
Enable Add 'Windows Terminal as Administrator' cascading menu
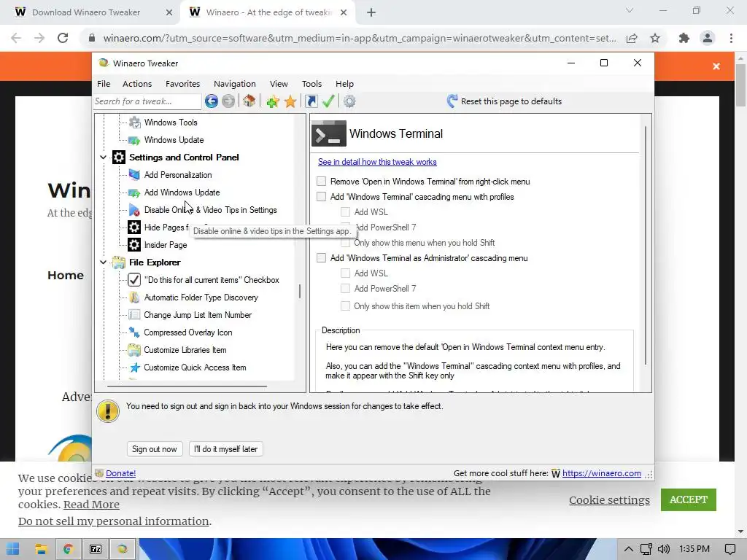pyautogui.click(x=322, y=258)
